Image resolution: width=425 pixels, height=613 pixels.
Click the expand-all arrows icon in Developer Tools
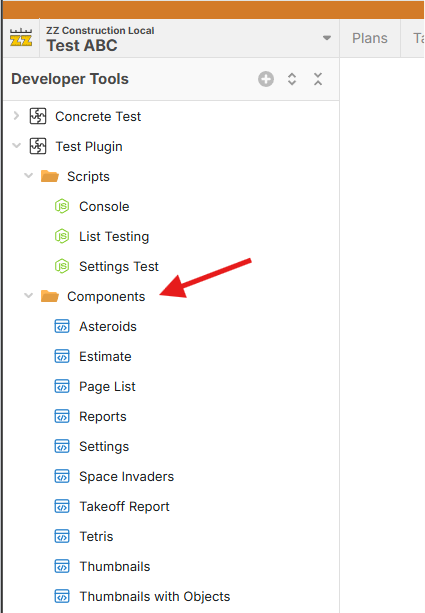(292, 79)
